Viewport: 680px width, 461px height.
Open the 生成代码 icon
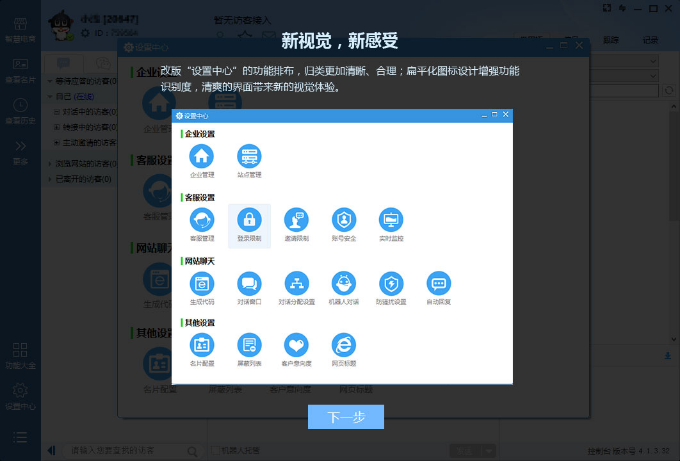[x=202, y=282]
